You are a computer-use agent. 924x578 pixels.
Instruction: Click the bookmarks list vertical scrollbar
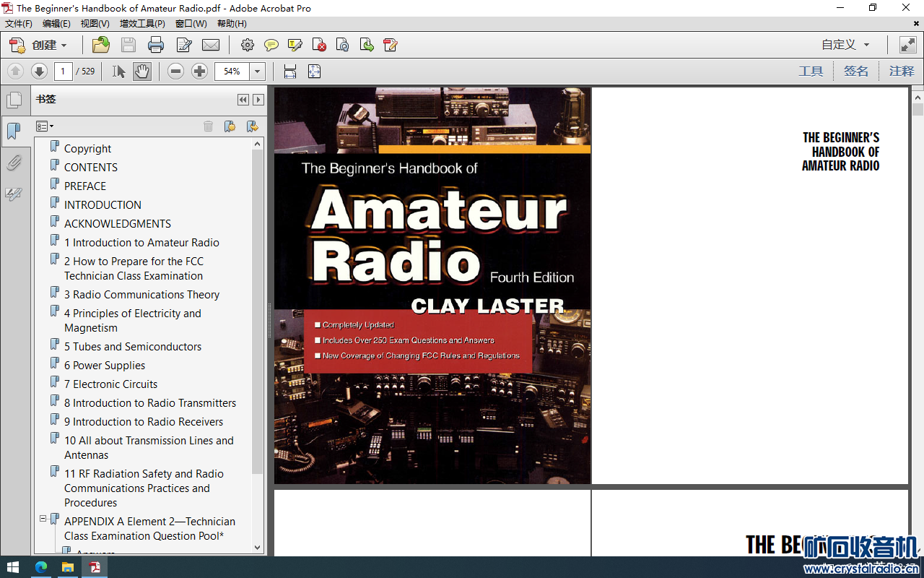258,311
